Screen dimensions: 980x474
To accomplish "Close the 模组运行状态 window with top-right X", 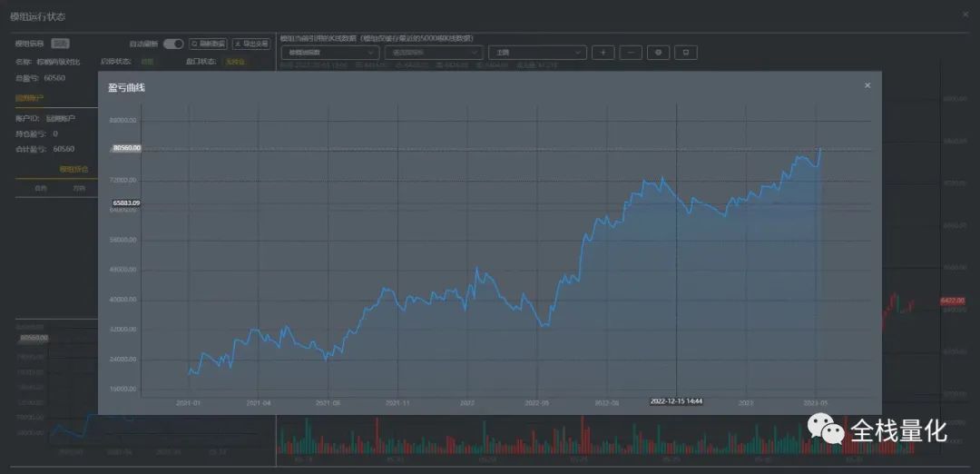I will 965,15.
